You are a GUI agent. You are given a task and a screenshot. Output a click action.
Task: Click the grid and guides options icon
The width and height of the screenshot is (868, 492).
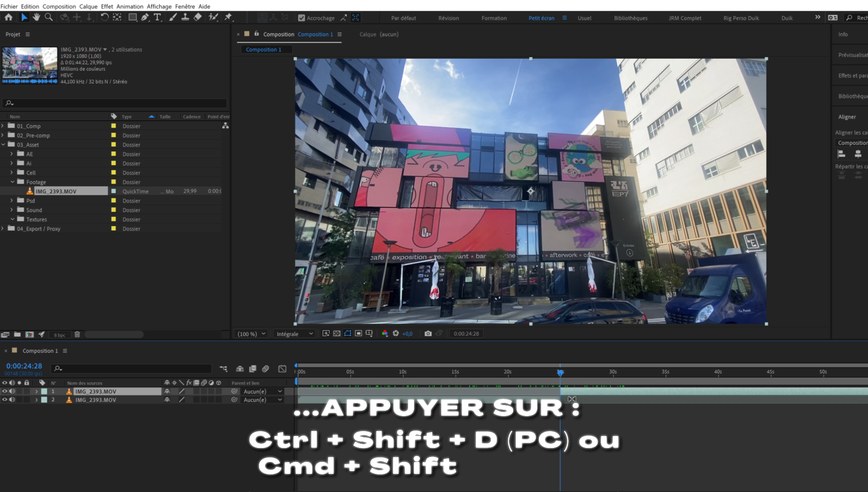tap(369, 333)
